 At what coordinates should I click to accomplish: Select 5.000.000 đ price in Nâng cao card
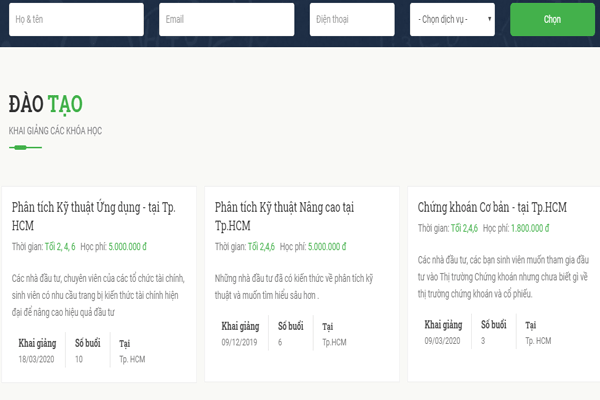[327, 247]
